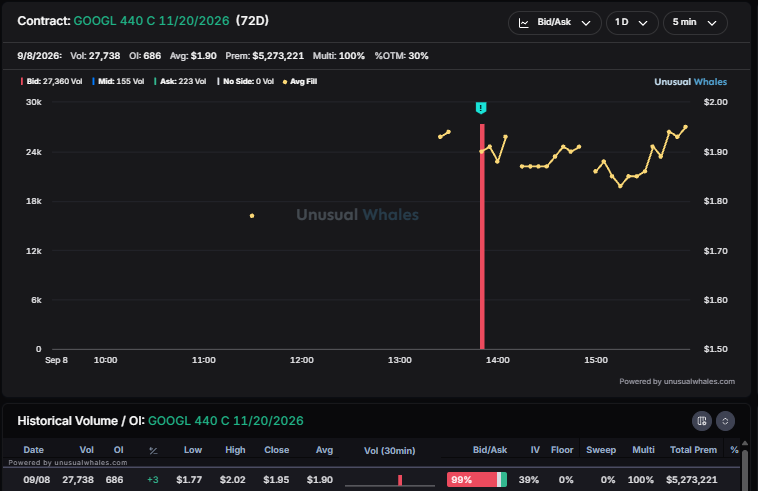Click the 30min volume sparkline in 09/08 row
This screenshot has width=758, height=491.
390,480
